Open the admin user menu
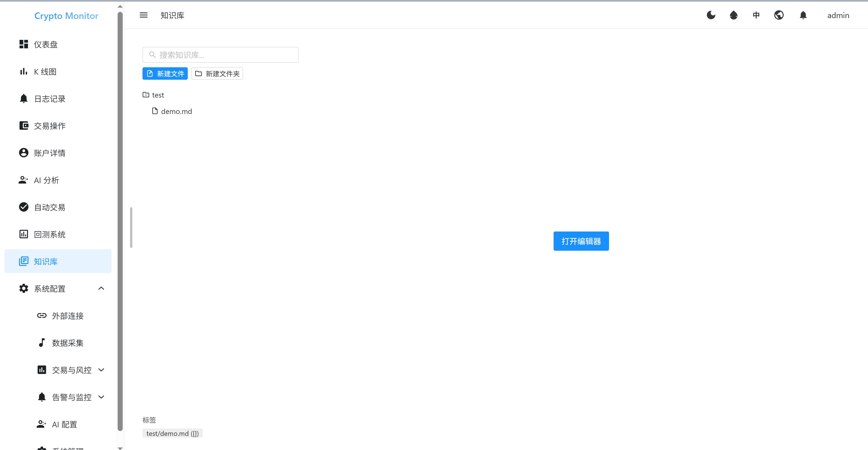The height and width of the screenshot is (450, 868). 838,16
